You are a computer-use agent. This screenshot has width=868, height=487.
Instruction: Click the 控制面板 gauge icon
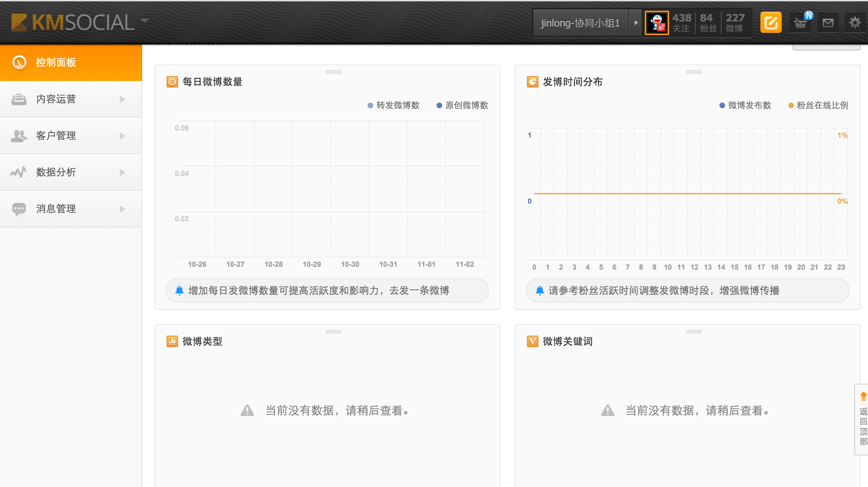(19, 62)
